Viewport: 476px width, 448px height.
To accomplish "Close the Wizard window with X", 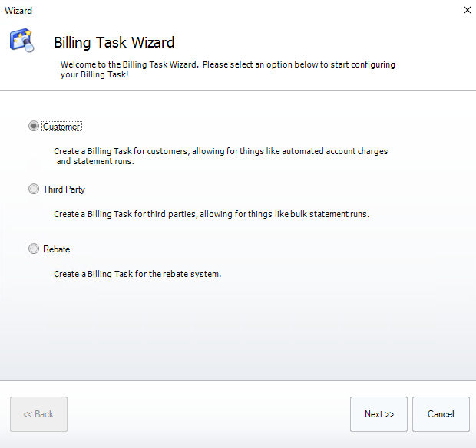I will tap(467, 10).
